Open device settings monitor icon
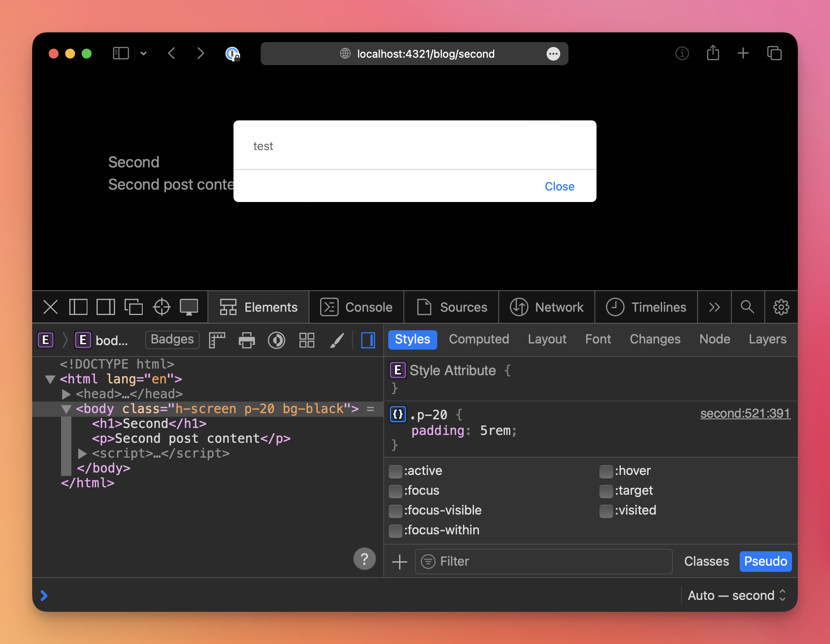Screen dimensions: 830x644 click(x=189, y=307)
